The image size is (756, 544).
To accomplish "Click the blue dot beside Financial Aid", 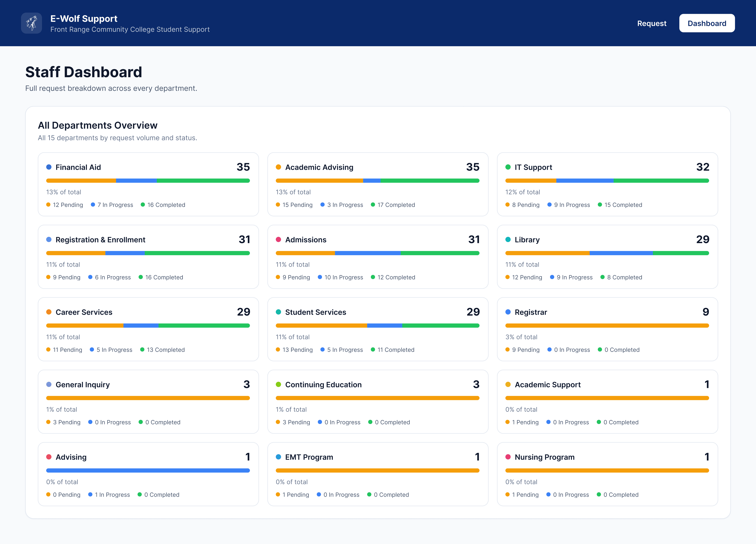I will pyautogui.click(x=49, y=167).
